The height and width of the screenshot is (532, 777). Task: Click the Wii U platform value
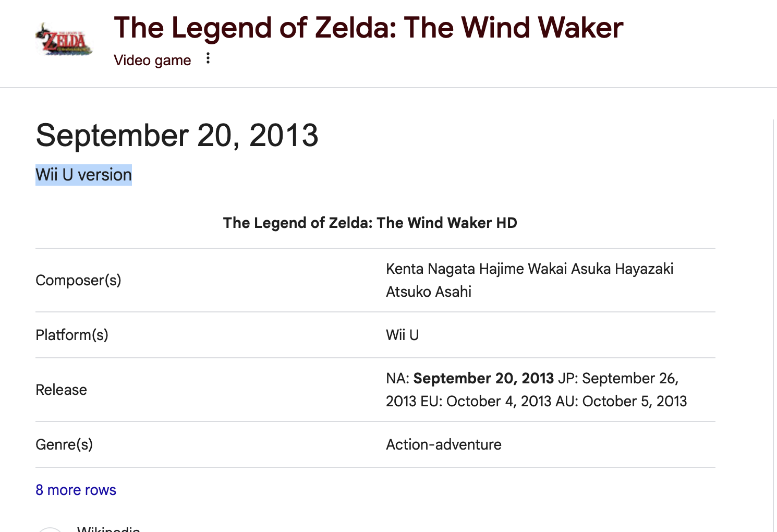pyautogui.click(x=402, y=335)
